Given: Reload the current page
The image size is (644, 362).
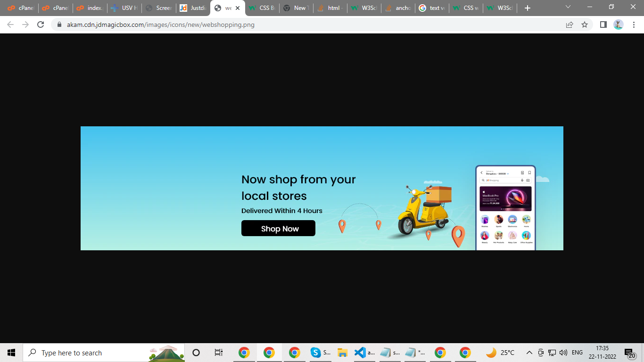Looking at the screenshot, I should pos(41,25).
